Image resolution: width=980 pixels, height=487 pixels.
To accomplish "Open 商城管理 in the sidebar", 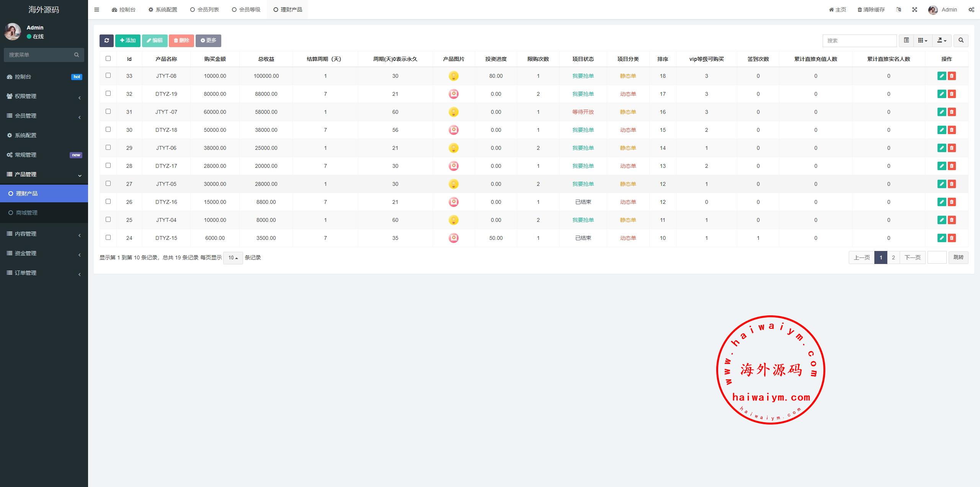I will [x=27, y=213].
